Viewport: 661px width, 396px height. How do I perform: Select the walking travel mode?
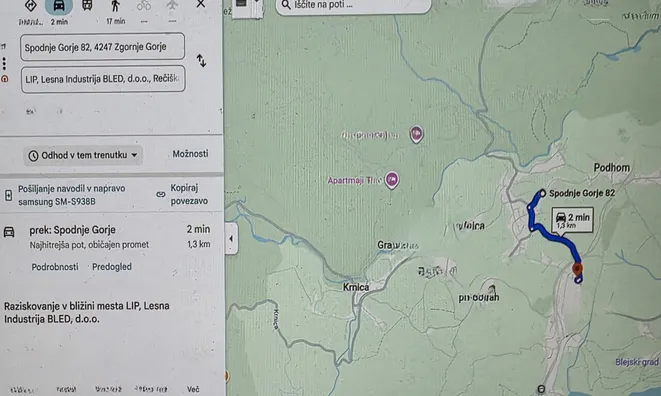115,6
